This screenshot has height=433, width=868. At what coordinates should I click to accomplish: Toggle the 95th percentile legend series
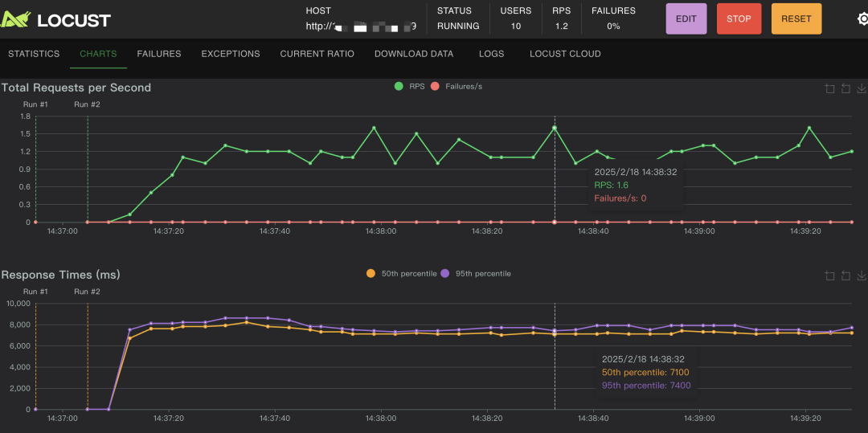pos(475,273)
